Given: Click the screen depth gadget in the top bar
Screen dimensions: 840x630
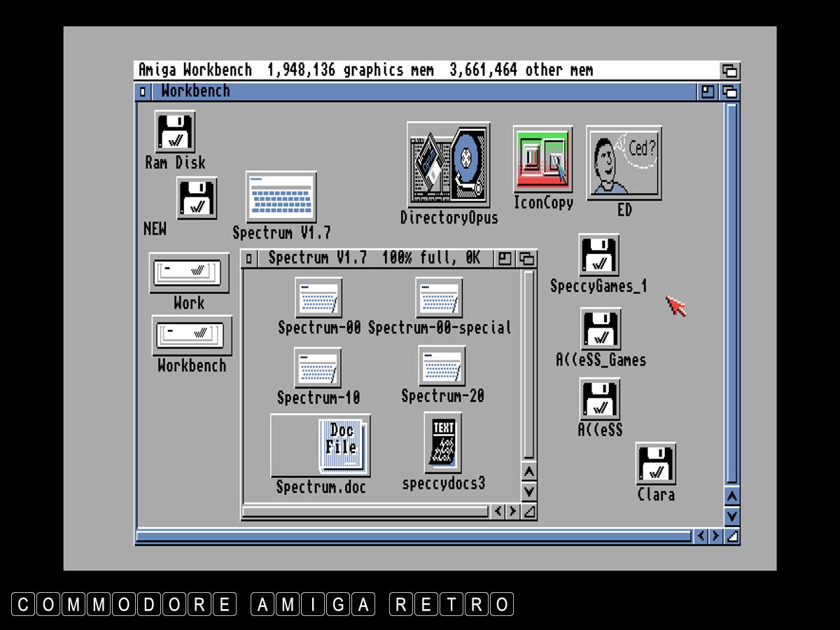Looking at the screenshot, I should 730,71.
